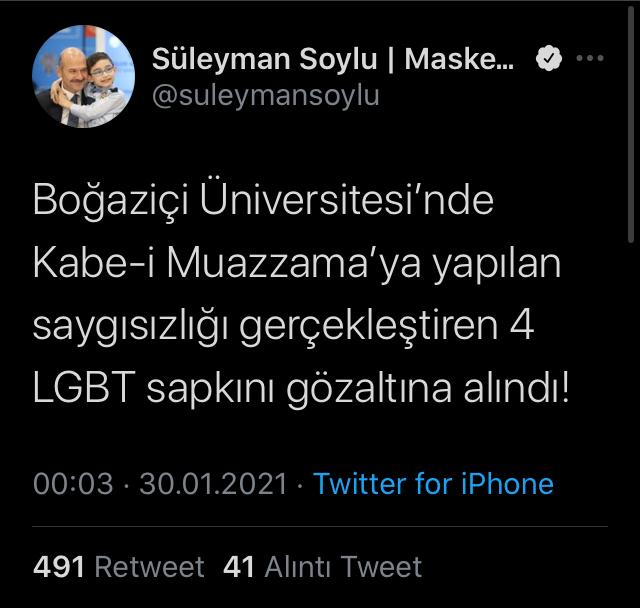The width and height of the screenshot is (640, 608).
Task: Open the Süleyman Soylu display name
Action: point(263,59)
